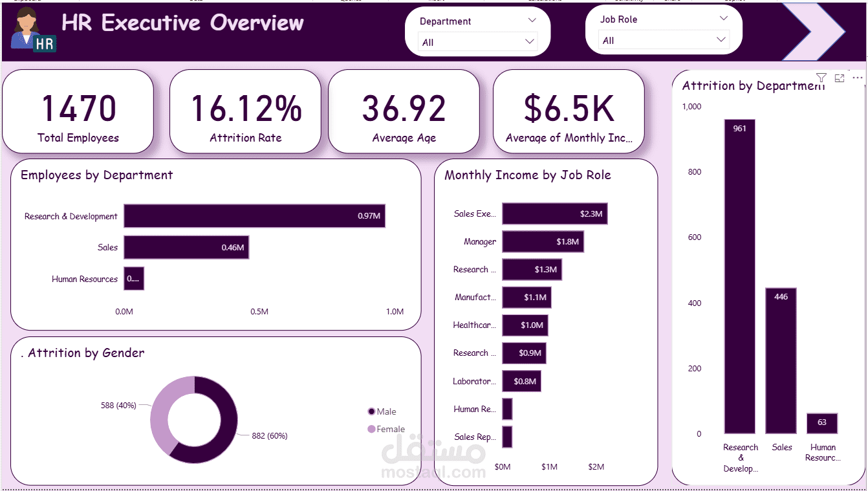This screenshot has height=491, width=868.
Task: Click the Sales Executive $2.3M income bar
Action: [555, 213]
